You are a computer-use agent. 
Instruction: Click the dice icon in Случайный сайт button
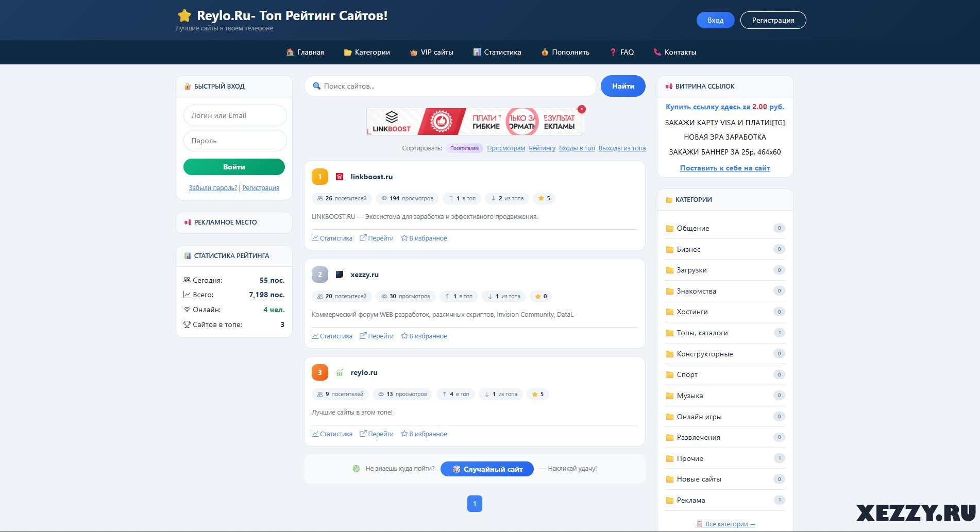456,469
